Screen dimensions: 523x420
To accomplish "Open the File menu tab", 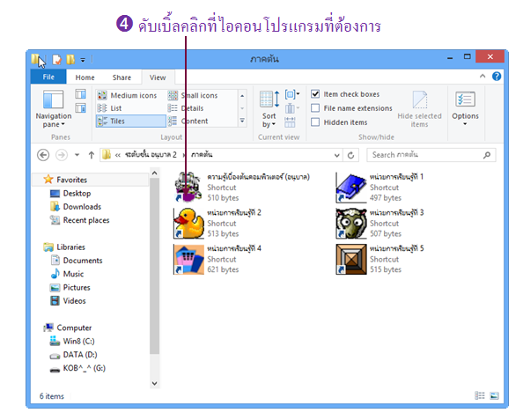I will click(48, 77).
